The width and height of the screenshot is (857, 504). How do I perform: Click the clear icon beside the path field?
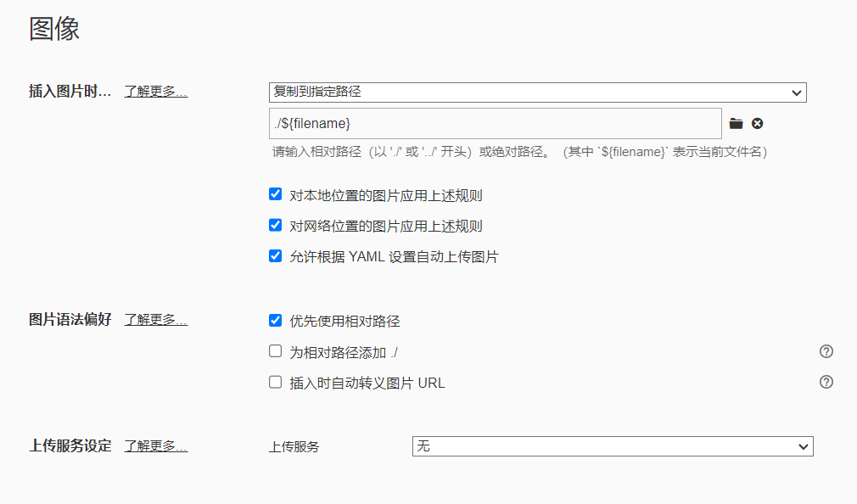pyautogui.click(x=758, y=124)
